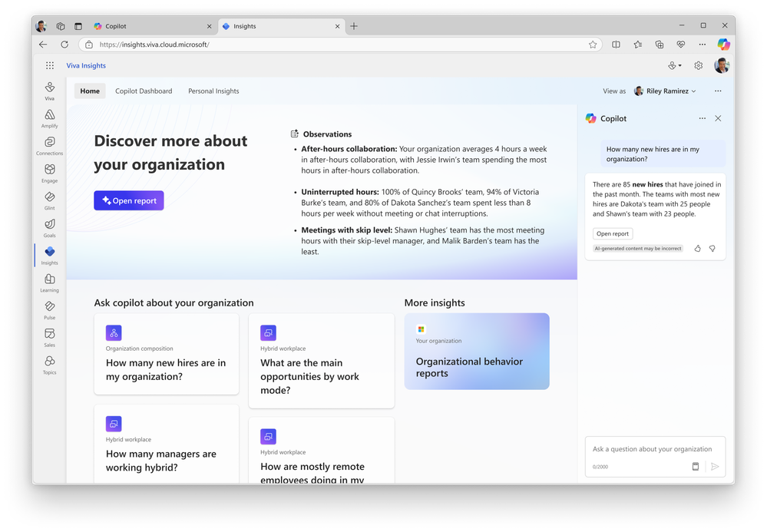Give thumbs down to Copilot answer

click(712, 249)
